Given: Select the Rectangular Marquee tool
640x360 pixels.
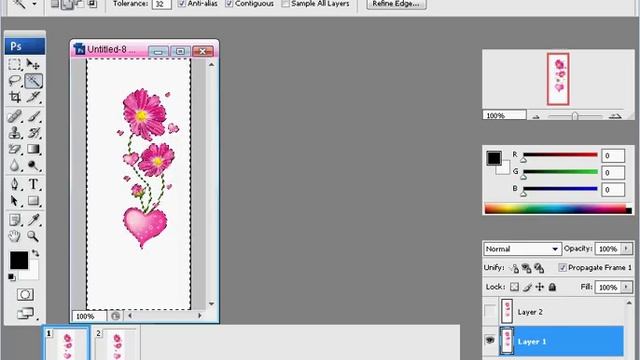Looking at the screenshot, I should pos(15,64).
